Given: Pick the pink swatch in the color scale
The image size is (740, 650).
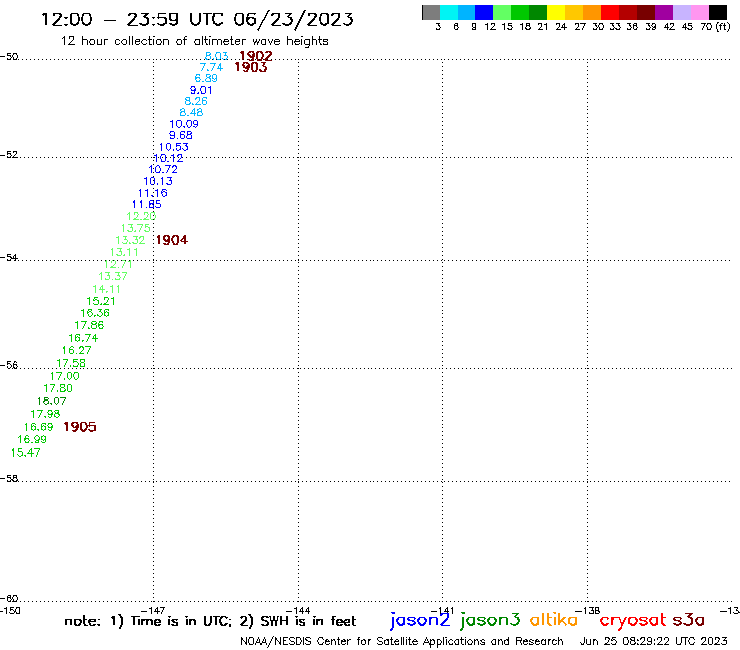Looking at the screenshot, I should [x=699, y=12].
